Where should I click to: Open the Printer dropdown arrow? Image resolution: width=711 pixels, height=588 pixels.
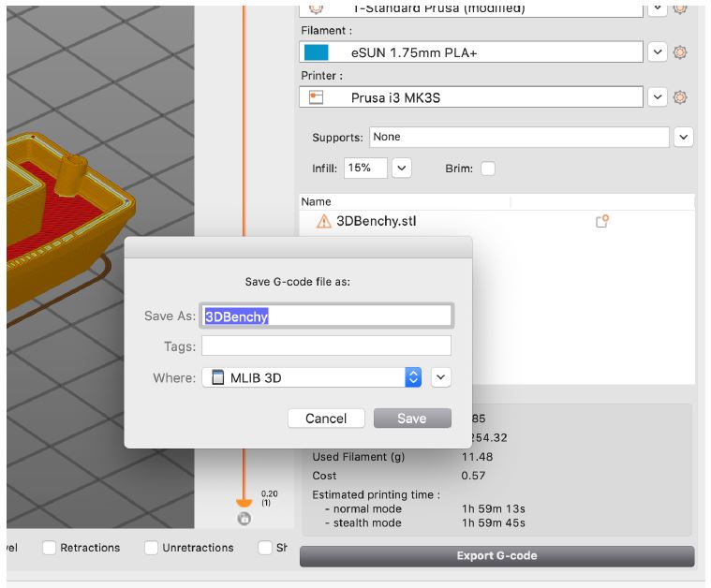coord(657,97)
